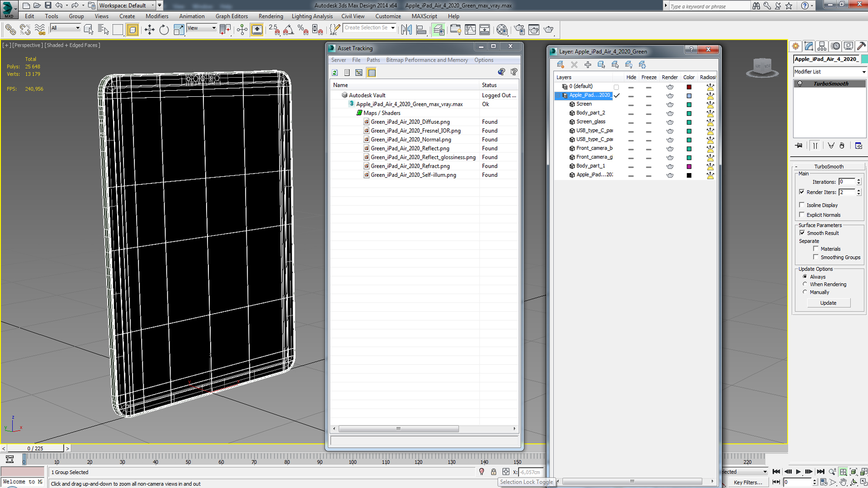Increase the Iterations spinner value

(x=859, y=180)
